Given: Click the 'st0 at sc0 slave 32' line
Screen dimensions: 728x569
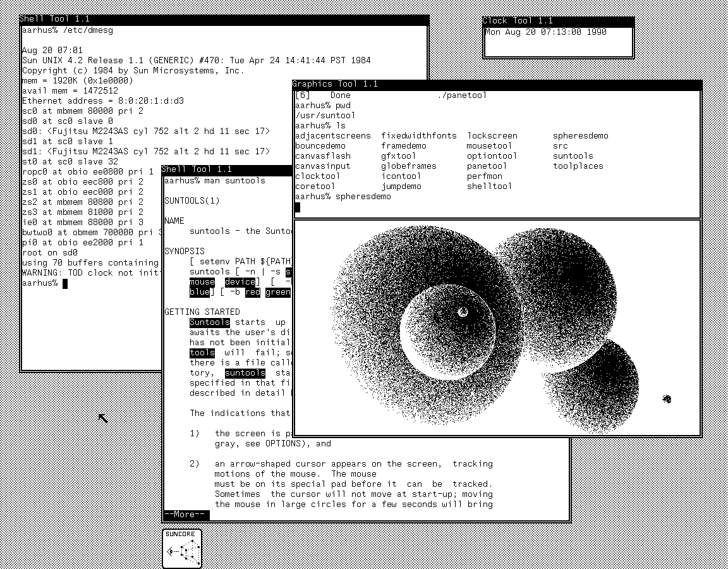Looking at the screenshot, I should coord(70,162).
